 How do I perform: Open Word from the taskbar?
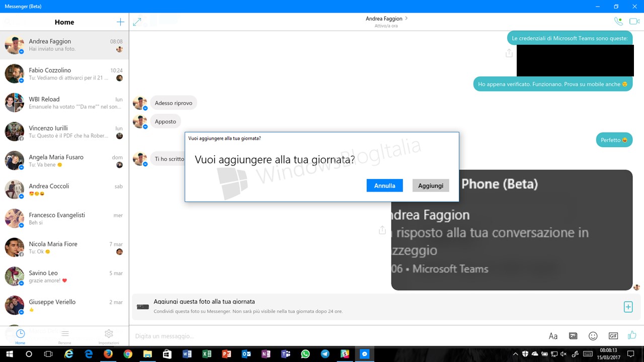pos(187,354)
